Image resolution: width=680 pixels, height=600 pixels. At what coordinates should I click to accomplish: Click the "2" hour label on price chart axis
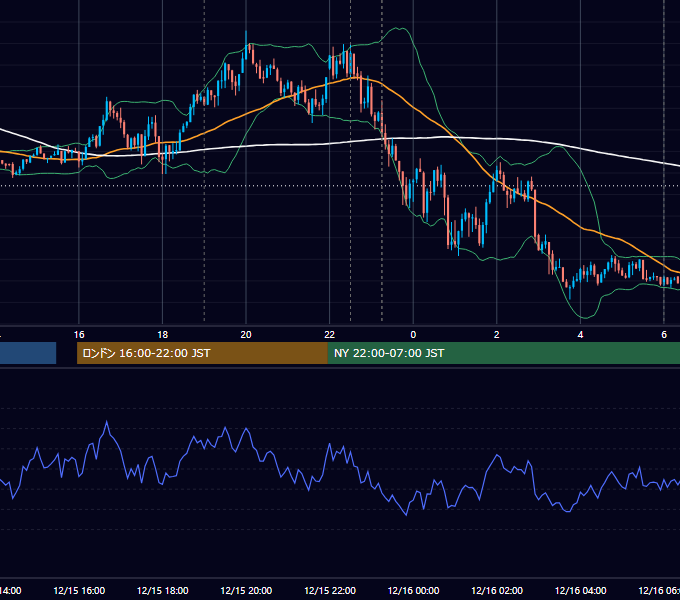click(x=497, y=335)
